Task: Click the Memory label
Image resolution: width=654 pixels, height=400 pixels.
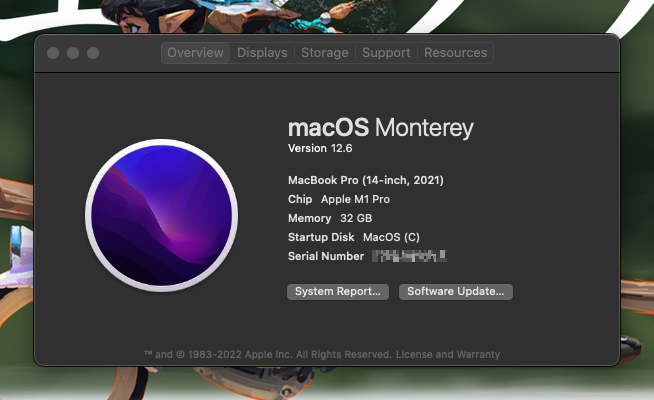Action: coord(309,218)
